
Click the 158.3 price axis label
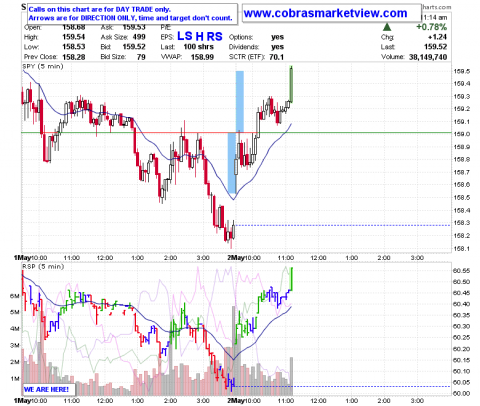461,223
